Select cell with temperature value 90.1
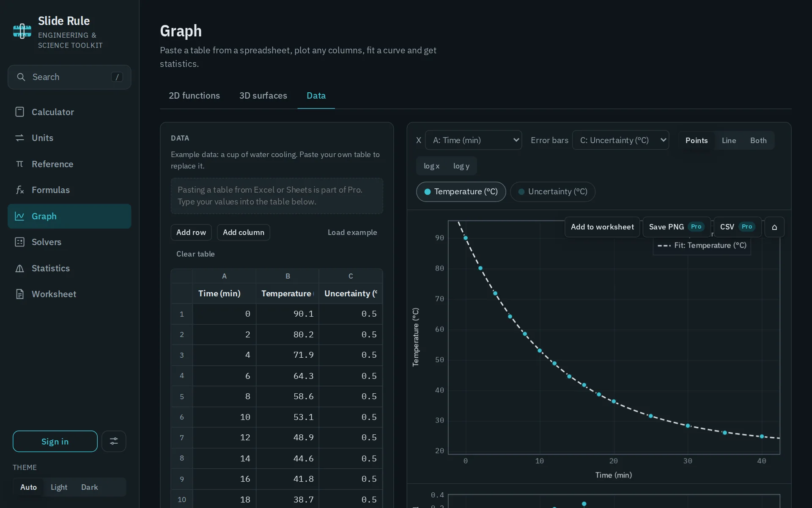This screenshot has height=508, width=812. click(x=288, y=314)
